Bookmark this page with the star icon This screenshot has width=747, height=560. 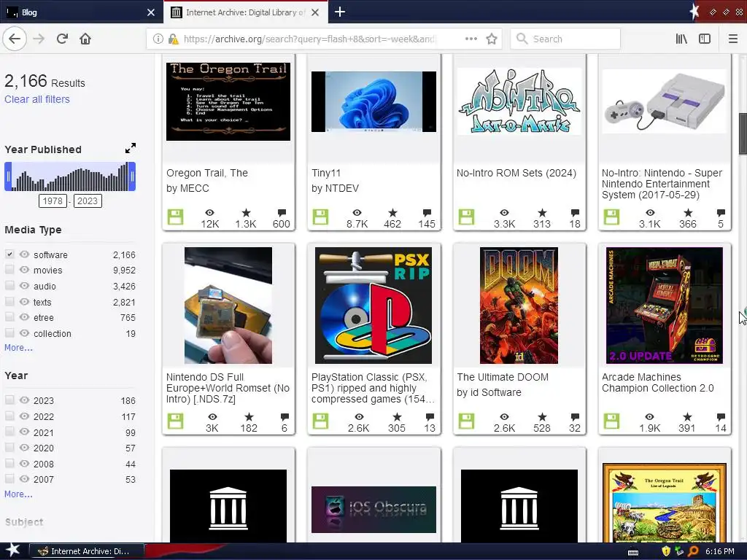[x=492, y=39]
